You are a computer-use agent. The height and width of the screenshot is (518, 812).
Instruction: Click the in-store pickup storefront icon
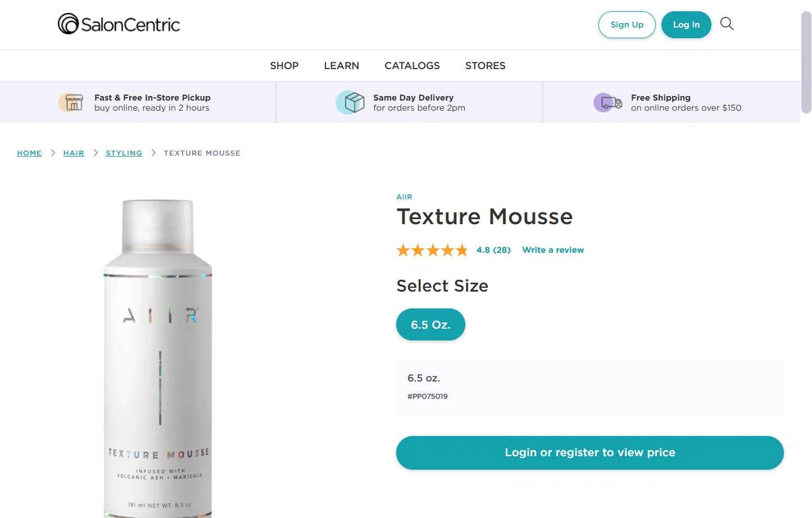click(x=71, y=102)
